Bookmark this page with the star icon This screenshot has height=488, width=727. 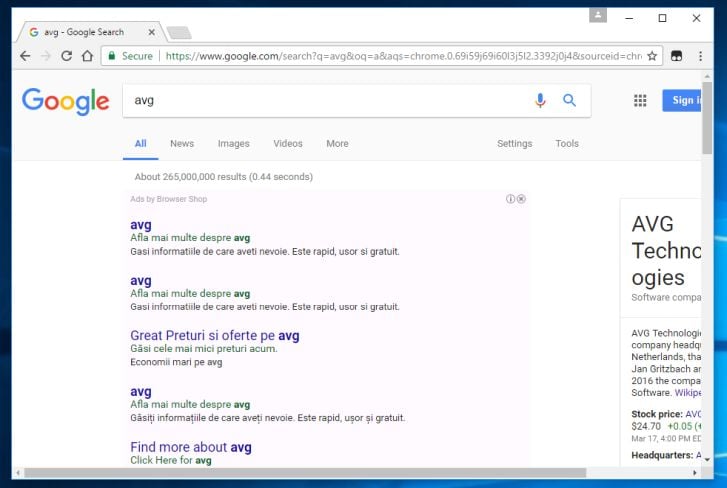pos(652,56)
